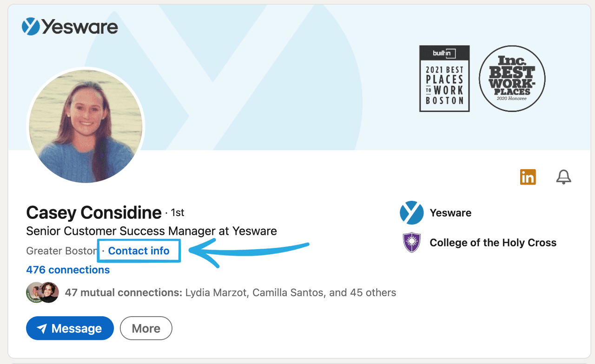595x364 pixels.
Task: Click the mutual connections avatar thumbnails
Action: (42, 292)
